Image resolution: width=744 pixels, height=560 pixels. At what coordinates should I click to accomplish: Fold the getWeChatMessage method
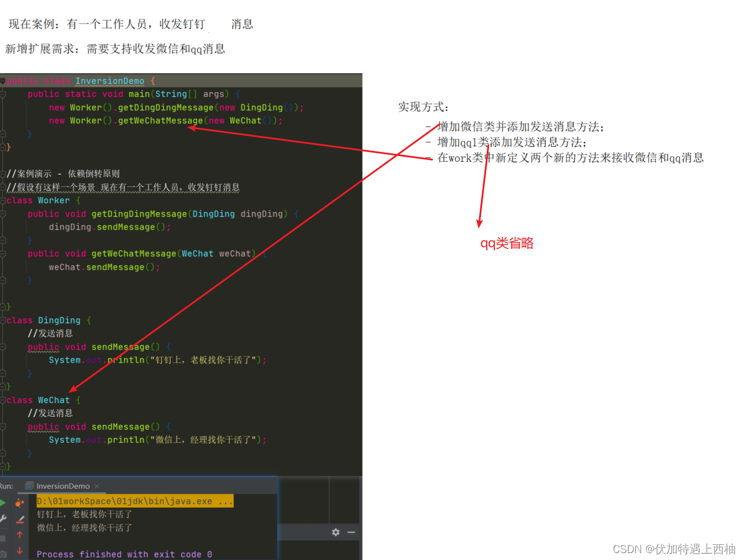tap(3, 254)
